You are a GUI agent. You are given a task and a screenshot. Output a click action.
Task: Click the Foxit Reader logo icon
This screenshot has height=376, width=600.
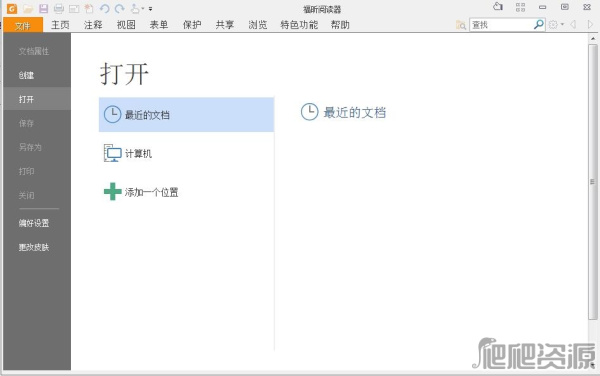pos(12,8)
